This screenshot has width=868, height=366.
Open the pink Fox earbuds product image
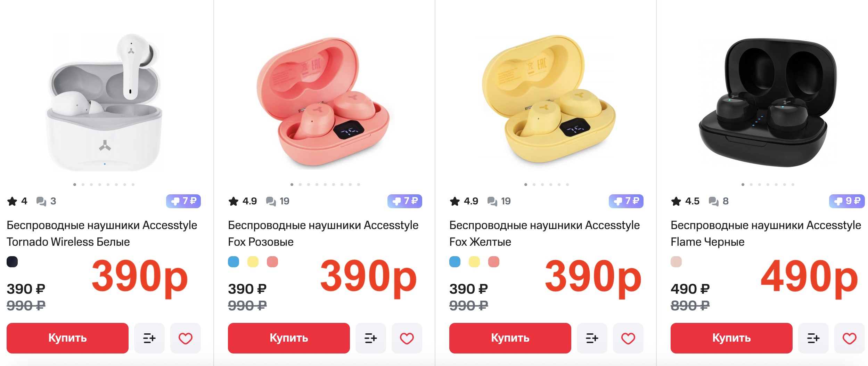(323, 103)
